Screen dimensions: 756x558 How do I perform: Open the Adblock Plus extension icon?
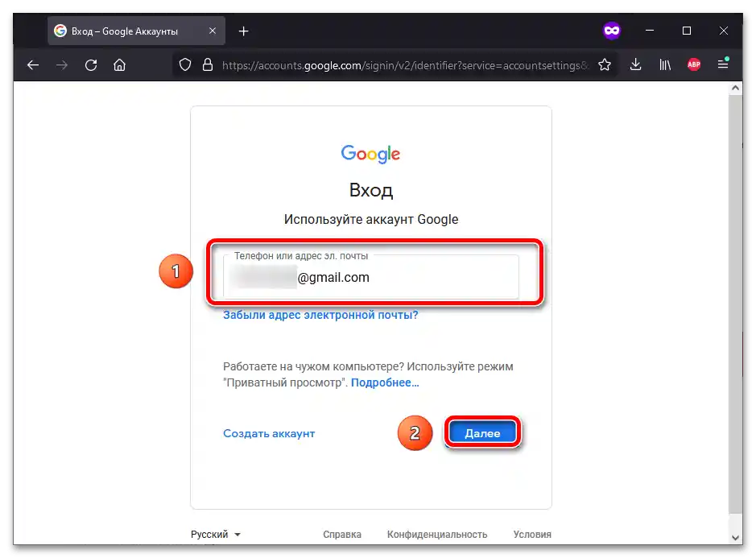694,64
